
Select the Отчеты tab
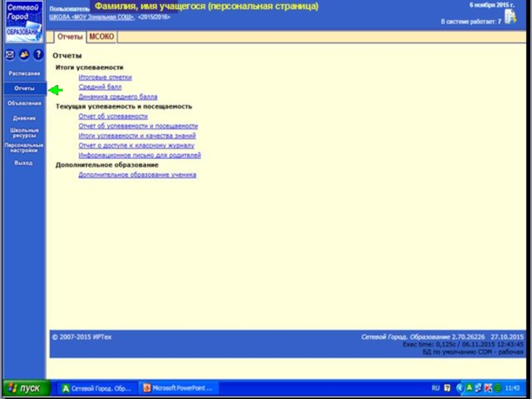pyautogui.click(x=70, y=37)
